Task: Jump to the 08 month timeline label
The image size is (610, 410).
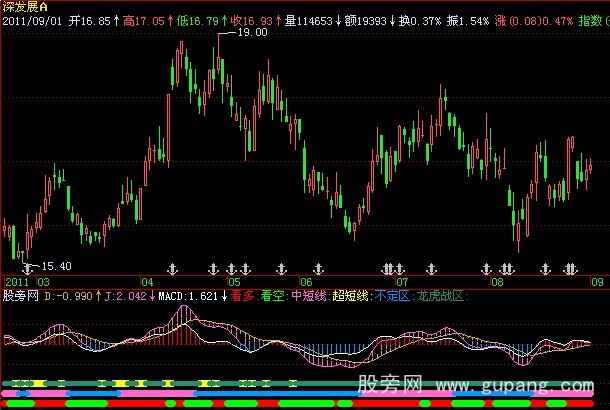Action: tap(498, 282)
